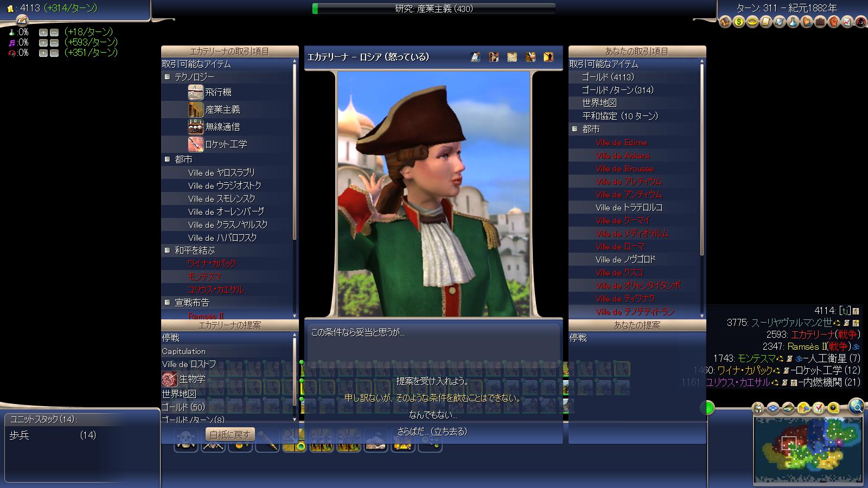Click スーリヤヴァルマン2世 in the scoreboard
This screenshot has width=868, height=488.
791,323
